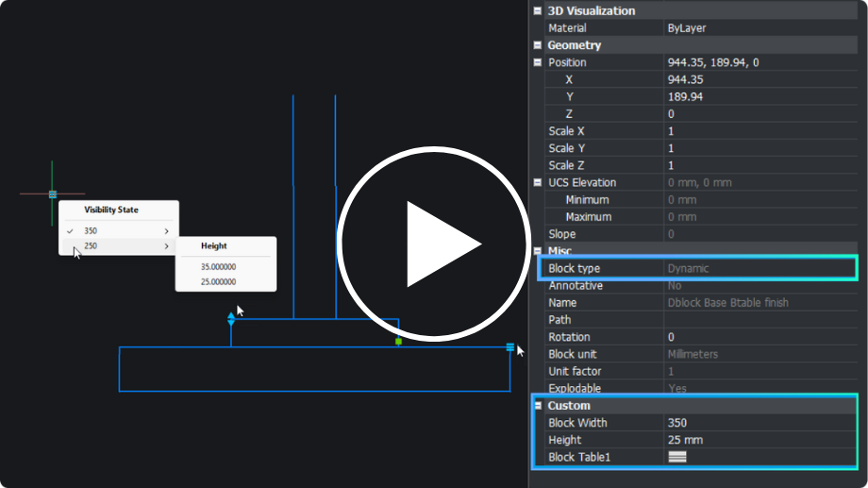Edit the Scale Y value
The width and height of the screenshot is (868, 488).
pos(760,148)
